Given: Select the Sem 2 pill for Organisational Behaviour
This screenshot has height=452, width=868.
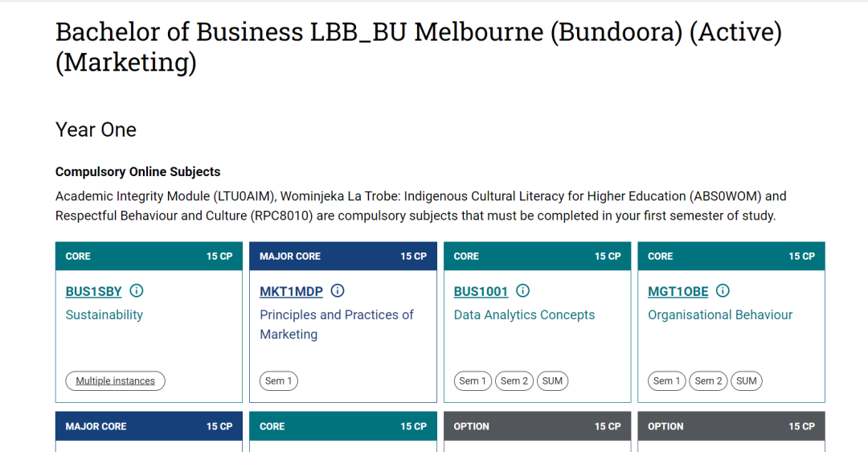Looking at the screenshot, I should [709, 381].
